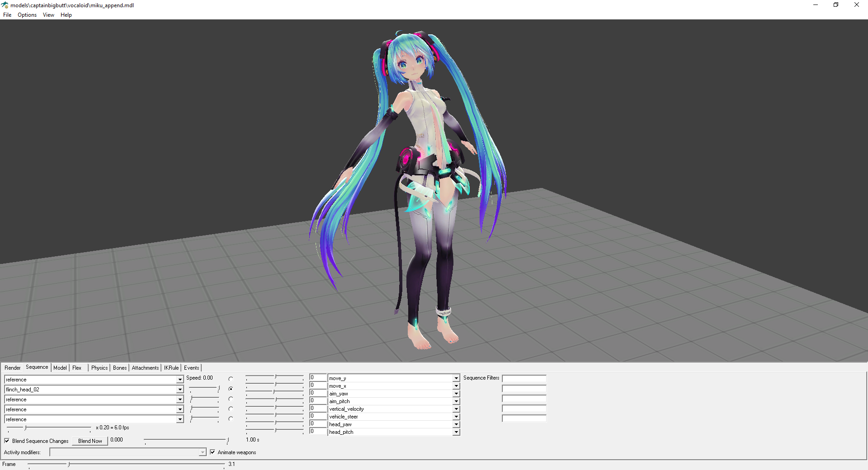
Task: Expand the head_yaw pose parameter dropdown
Action: point(456,424)
